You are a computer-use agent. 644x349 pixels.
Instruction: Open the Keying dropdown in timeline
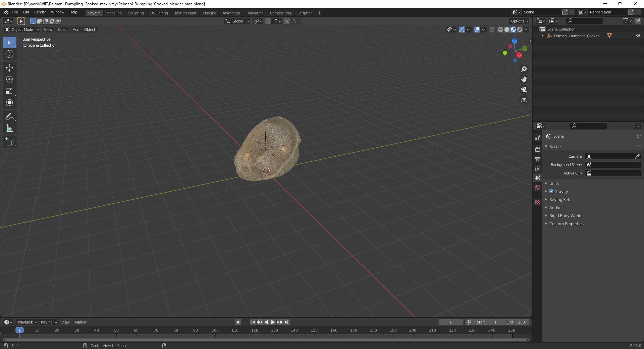coord(49,322)
